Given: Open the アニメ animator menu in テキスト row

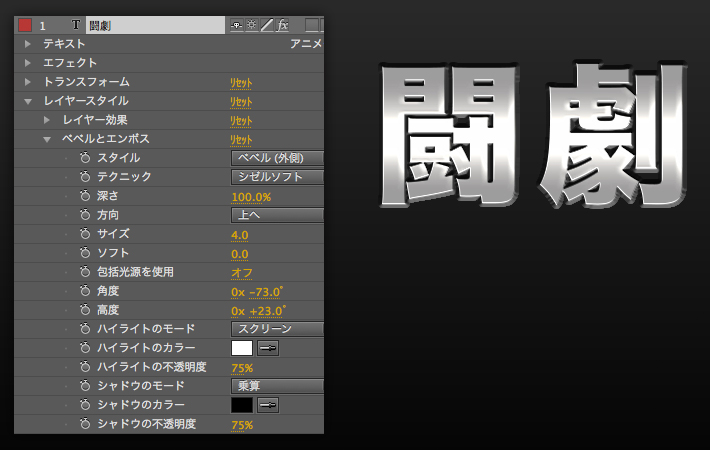Looking at the screenshot, I should point(305,44).
